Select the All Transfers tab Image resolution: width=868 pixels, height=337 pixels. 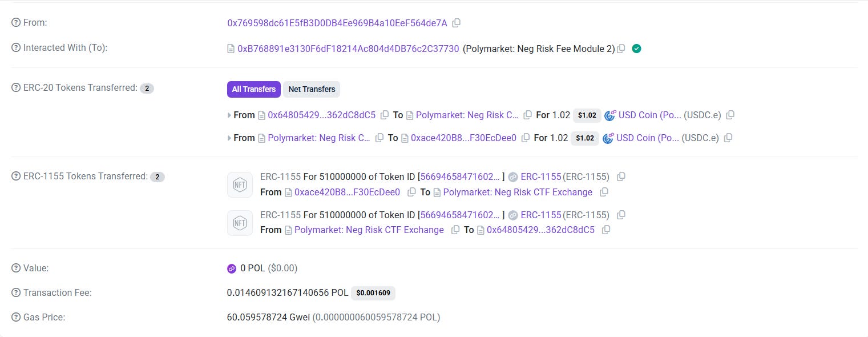tap(254, 89)
